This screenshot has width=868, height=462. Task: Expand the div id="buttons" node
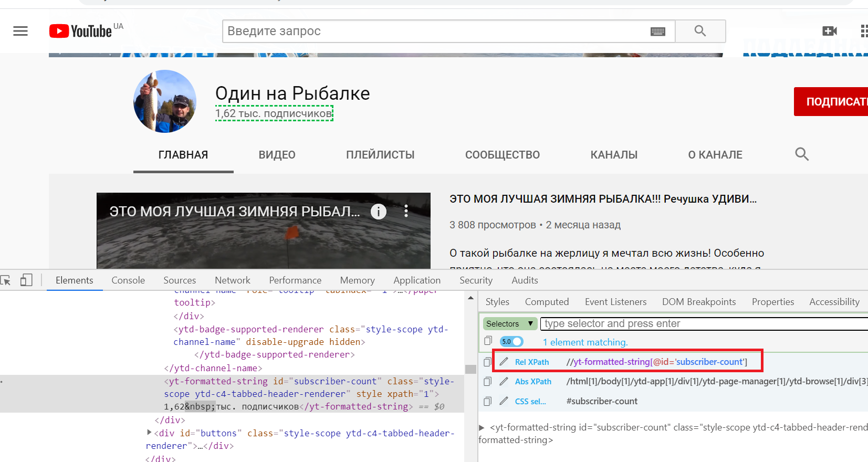tap(149, 433)
